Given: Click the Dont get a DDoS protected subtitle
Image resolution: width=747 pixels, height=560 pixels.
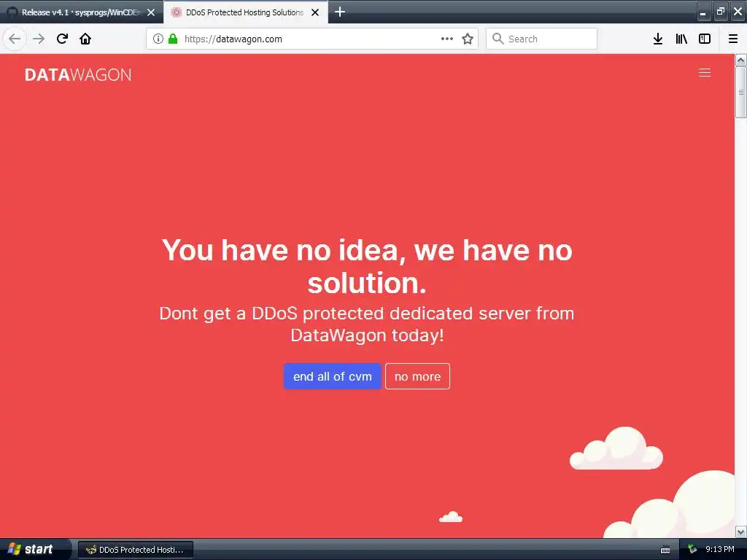Looking at the screenshot, I should click(x=367, y=324).
